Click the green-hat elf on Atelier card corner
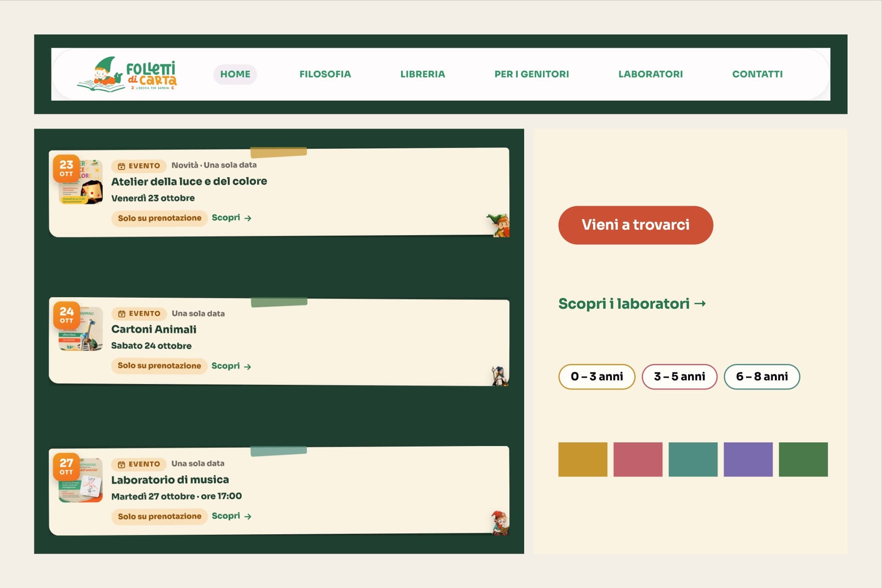The image size is (882, 588). pos(499,225)
